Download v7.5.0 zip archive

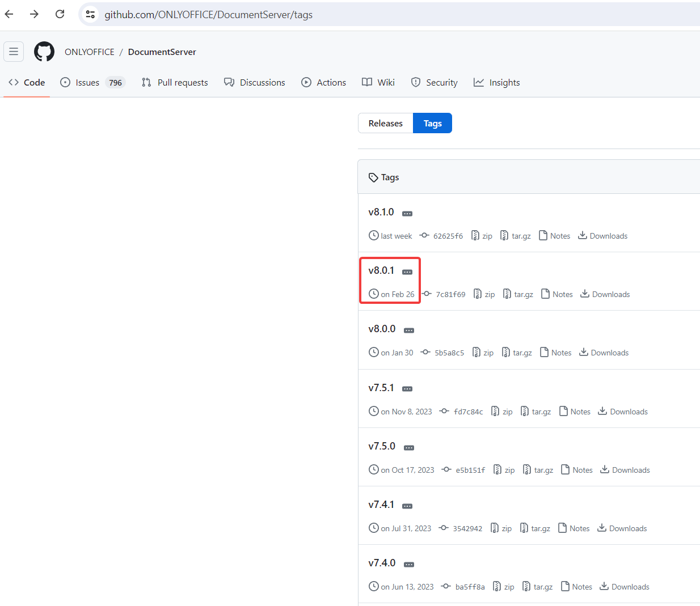point(504,470)
